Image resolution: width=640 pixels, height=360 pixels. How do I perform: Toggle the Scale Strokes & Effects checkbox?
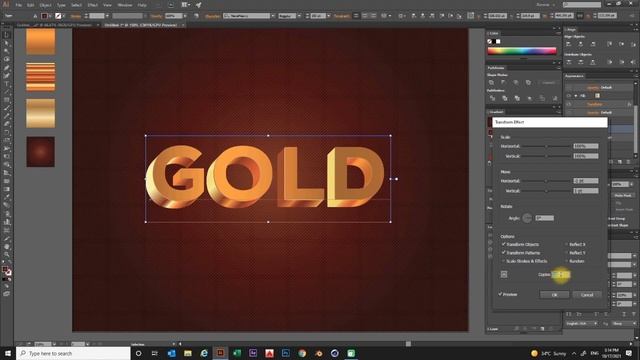(503, 261)
